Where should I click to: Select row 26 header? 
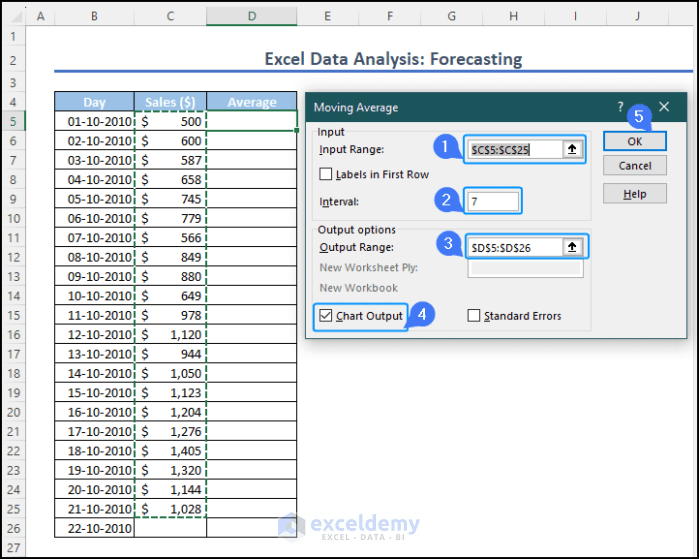point(13,529)
